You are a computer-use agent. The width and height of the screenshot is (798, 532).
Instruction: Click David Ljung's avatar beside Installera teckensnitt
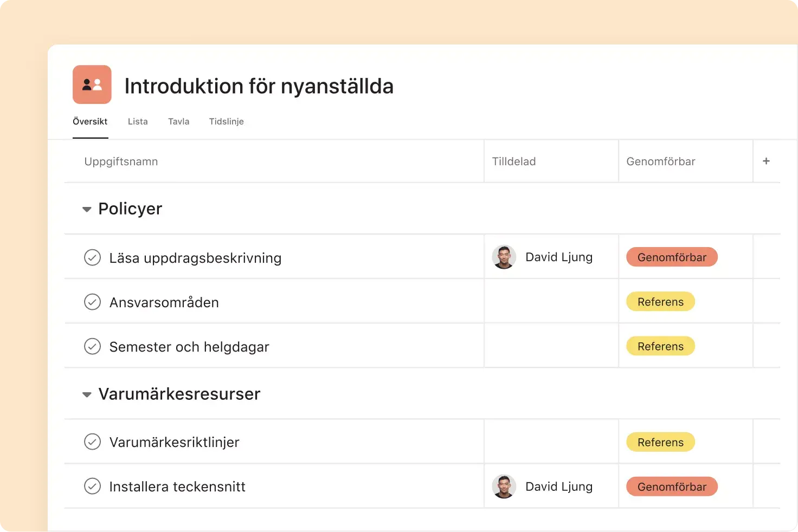504,486
